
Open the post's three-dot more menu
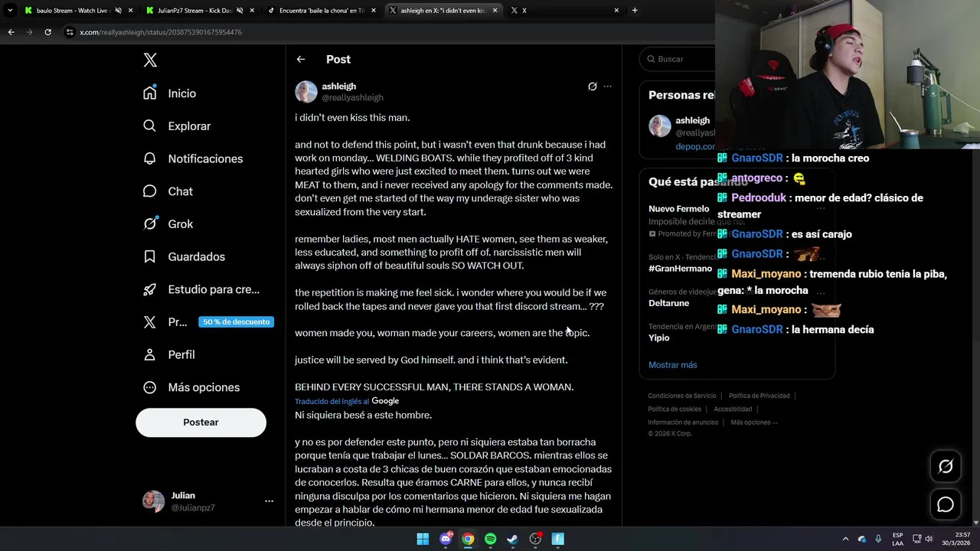[x=607, y=86]
